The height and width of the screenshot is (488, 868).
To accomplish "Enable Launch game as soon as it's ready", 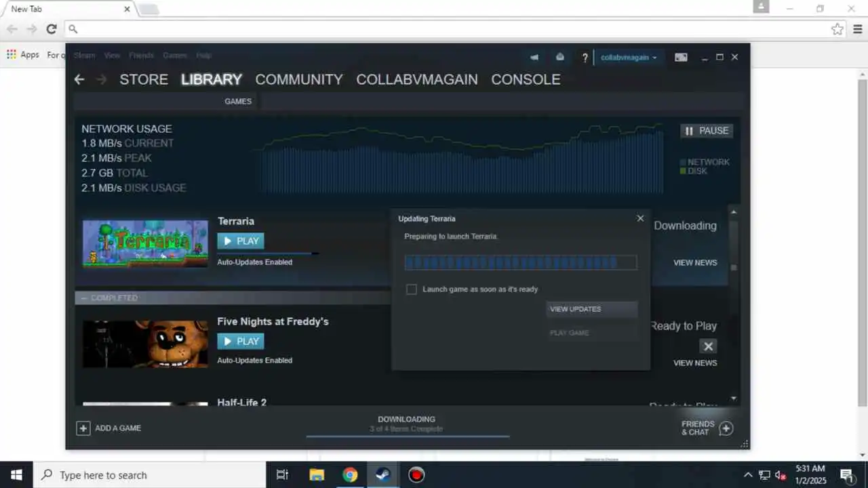I will point(411,289).
